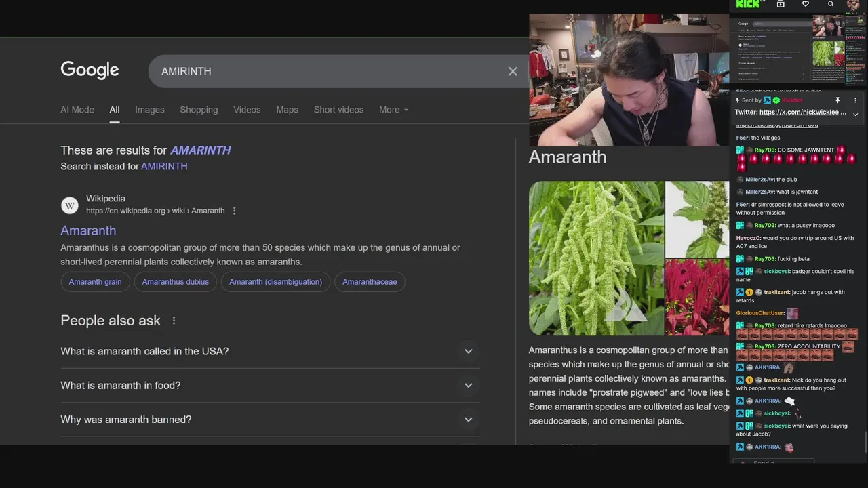The image size is (868, 488).
Task: Click the verified badge next to KickBot
Action: click(x=776, y=100)
